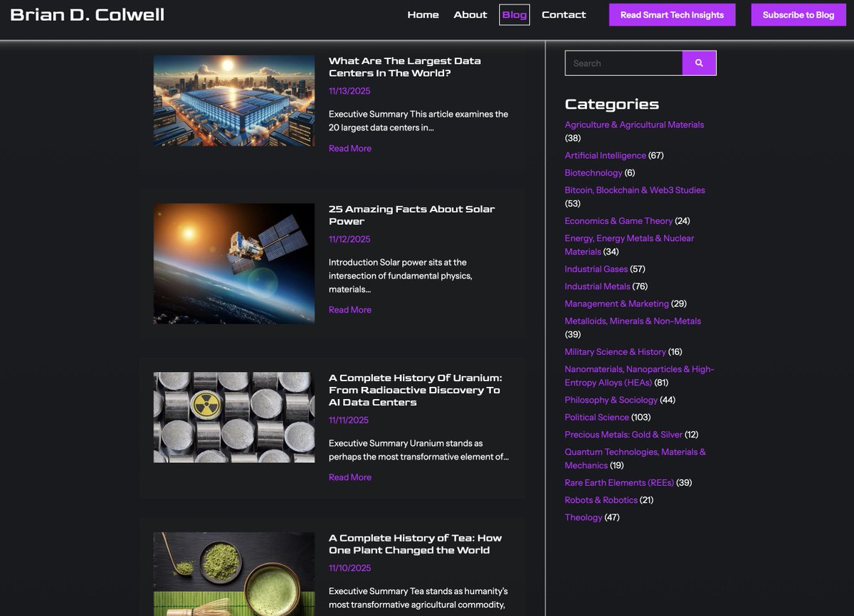The image size is (854, 616).
Task: Open Bitcoin, Blockchain & Web3 Studies category
Action: (x=635, y=190)
